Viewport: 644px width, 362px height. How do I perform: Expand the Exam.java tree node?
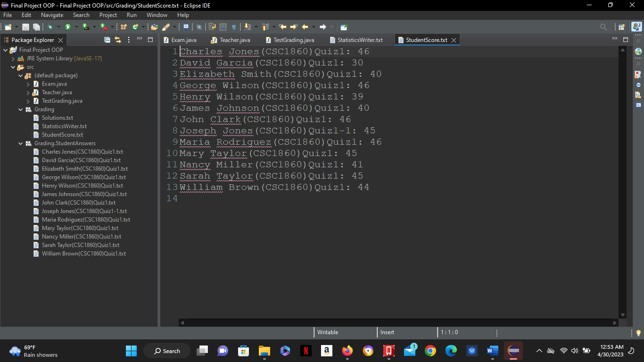pyautogui.click(x=28, y=84)
